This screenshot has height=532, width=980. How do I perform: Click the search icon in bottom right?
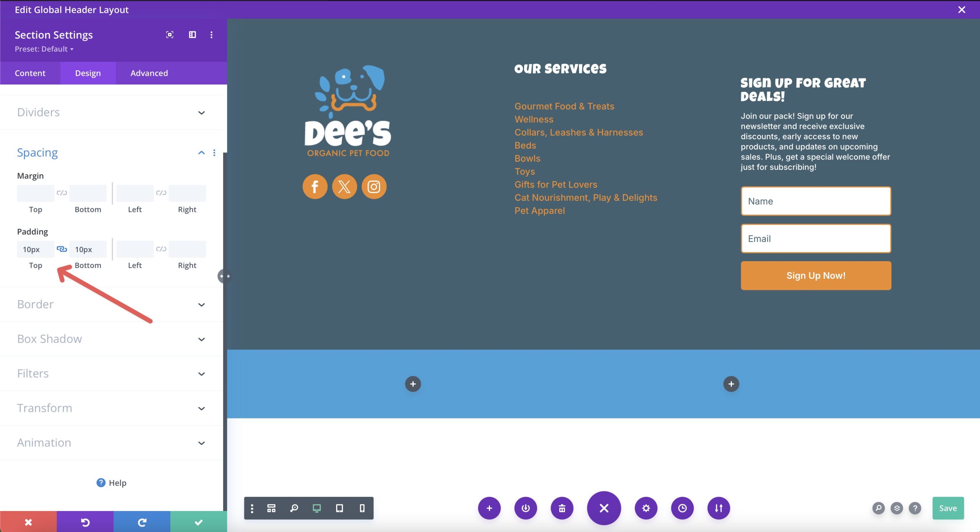(x=879, y=508)
